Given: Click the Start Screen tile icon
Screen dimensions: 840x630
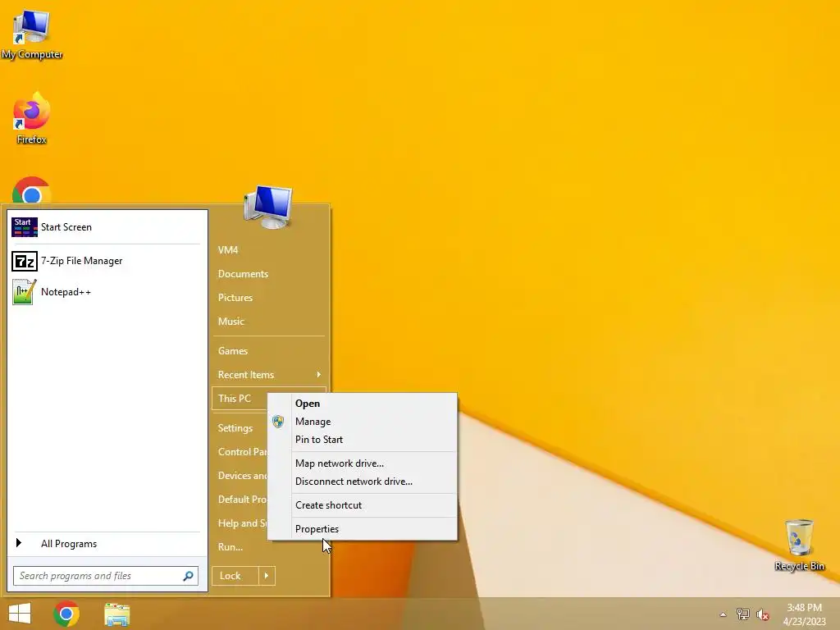Looking at the screenshot, I should pyautogui.click(x=24, y=227).
